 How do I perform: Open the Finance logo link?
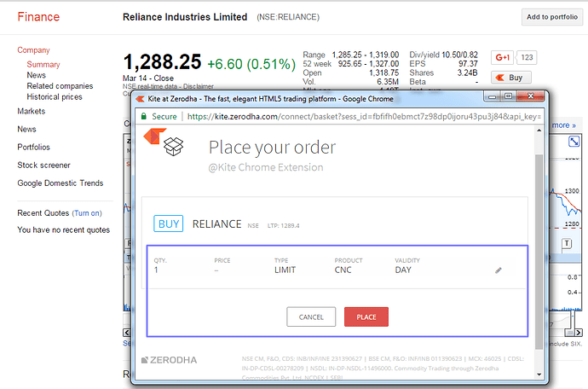click(38, 17)
